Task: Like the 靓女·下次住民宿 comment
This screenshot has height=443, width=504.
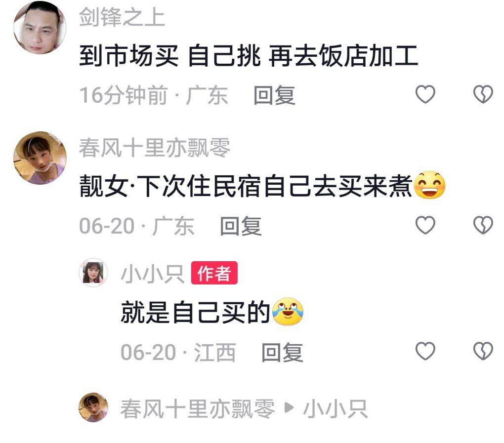Action: pos(425,225)
